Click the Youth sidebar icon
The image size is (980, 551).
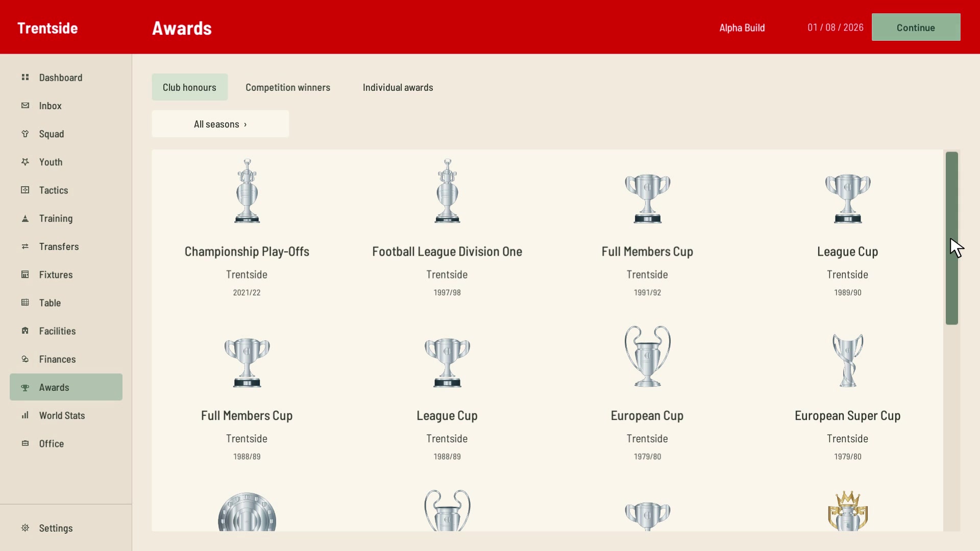tap(25, 162)
